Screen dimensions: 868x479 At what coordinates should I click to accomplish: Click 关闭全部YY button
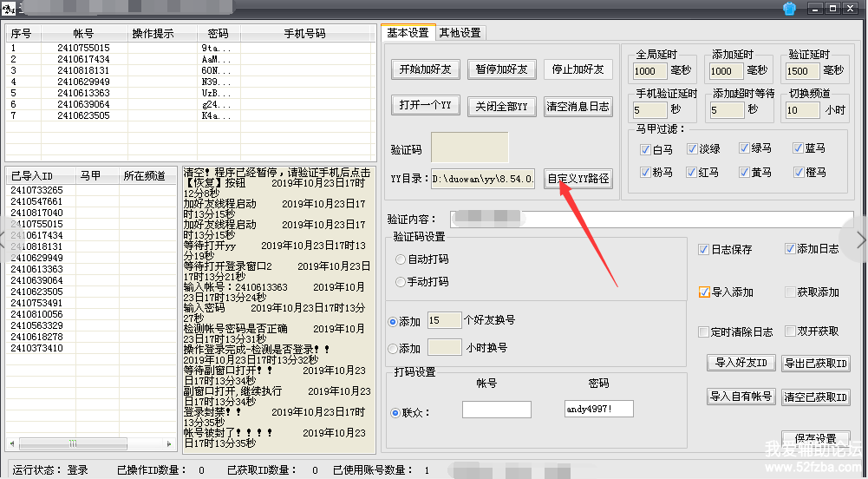click(x=501, y=107)
